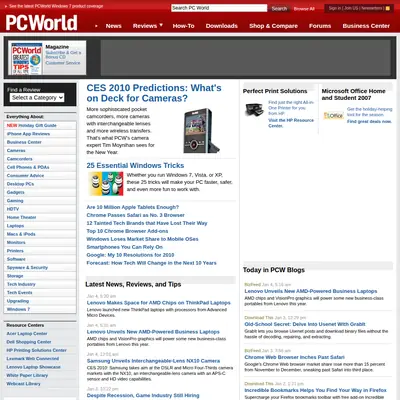Click the RSS feed icon in header
Screen dimensions: 400x400
388,8
